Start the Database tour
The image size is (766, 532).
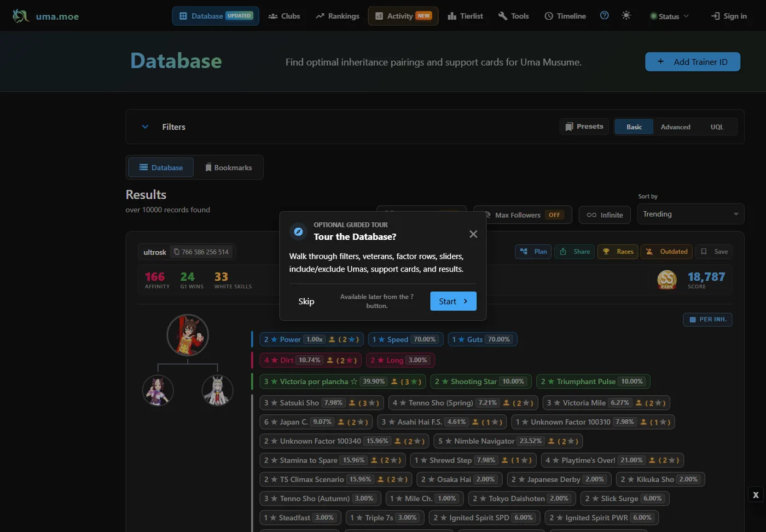(453, 301)
